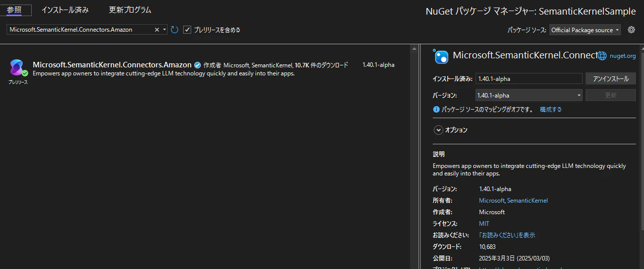The width and height of the screenshot is (644, 269).
Task: Select Microsoft.SemanticKernel.Connectors.Amazon package title in list
Action: coord(112,65)
